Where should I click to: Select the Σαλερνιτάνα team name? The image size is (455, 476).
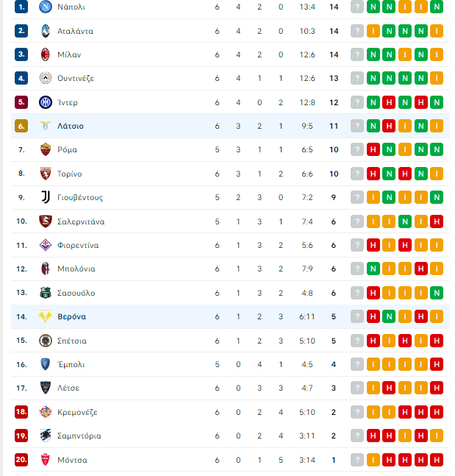pyautogui.click(x=81, y=221)
